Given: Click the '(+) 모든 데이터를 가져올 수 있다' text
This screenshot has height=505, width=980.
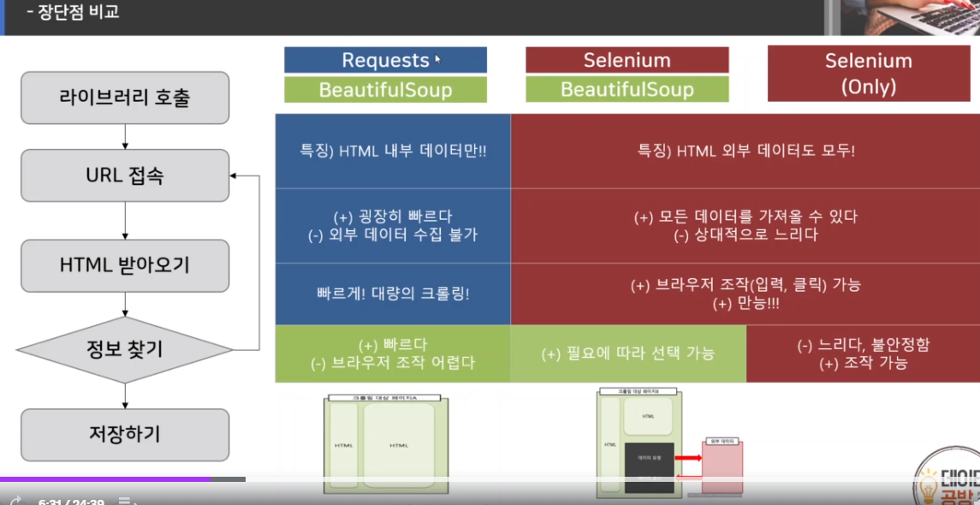Looking at the screenshot, I should point(745,217).
